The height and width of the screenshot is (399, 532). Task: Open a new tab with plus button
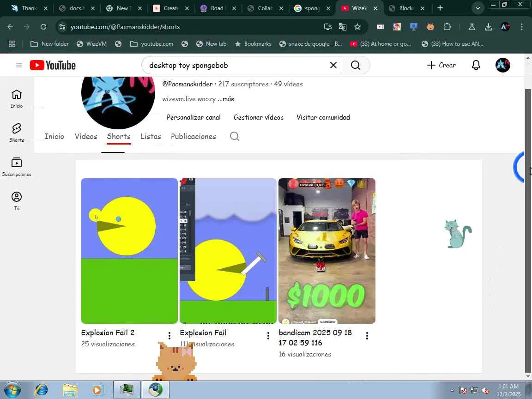[440, 8]
